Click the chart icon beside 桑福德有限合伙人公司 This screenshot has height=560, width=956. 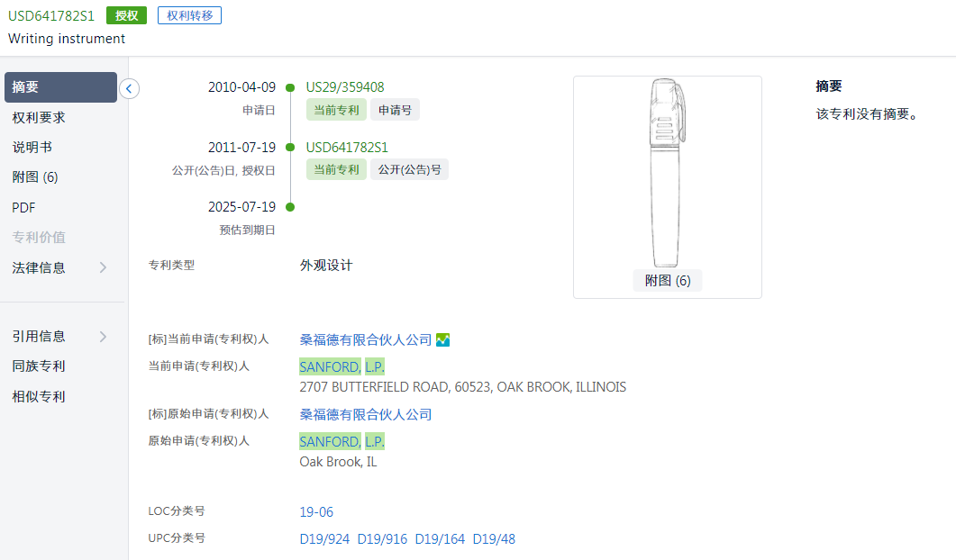tap(442, 339)
